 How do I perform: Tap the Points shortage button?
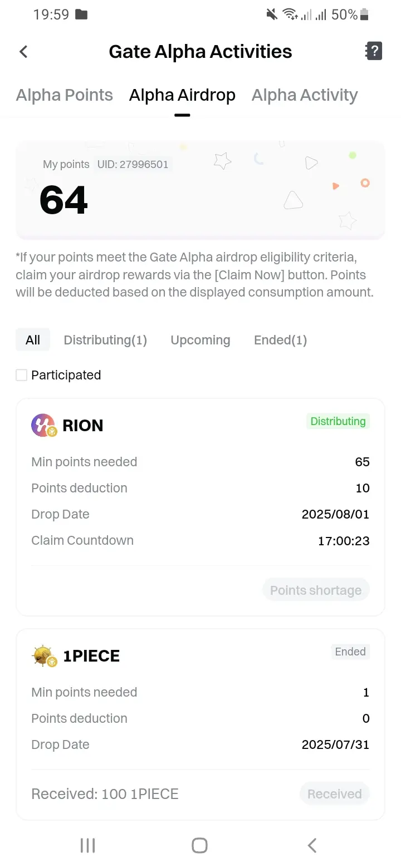click(316, 590)
